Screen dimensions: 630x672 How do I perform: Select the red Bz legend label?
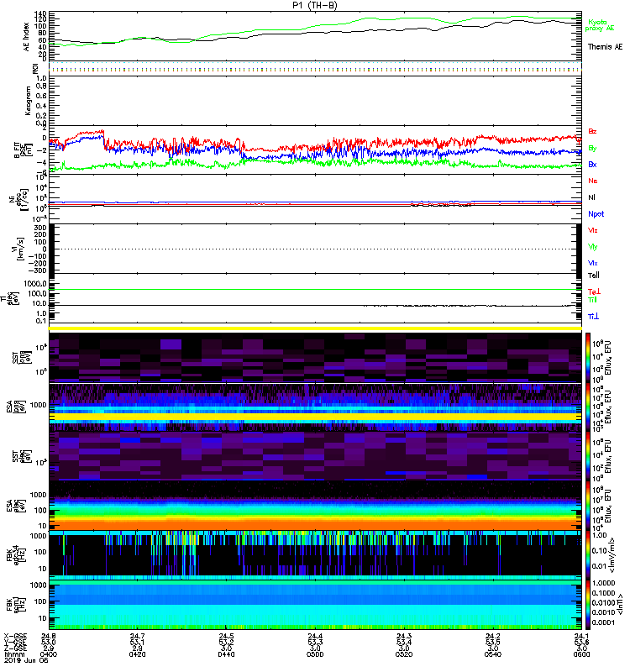tap(592, 131)
